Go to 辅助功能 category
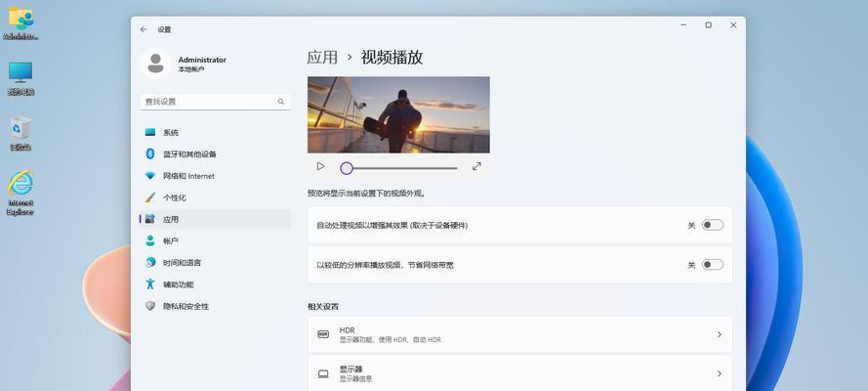This screenshot has height=391, width=868. pyautogui.click(x=216, y=284)
